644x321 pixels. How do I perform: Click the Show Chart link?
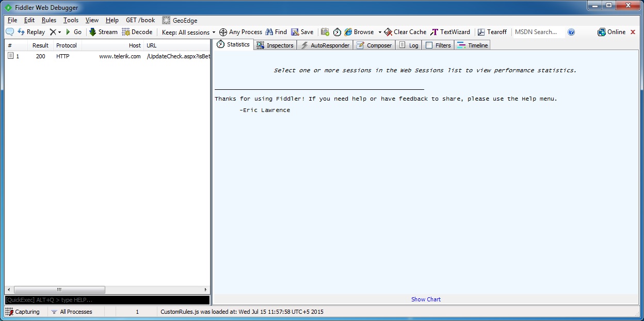click(426, 299)
